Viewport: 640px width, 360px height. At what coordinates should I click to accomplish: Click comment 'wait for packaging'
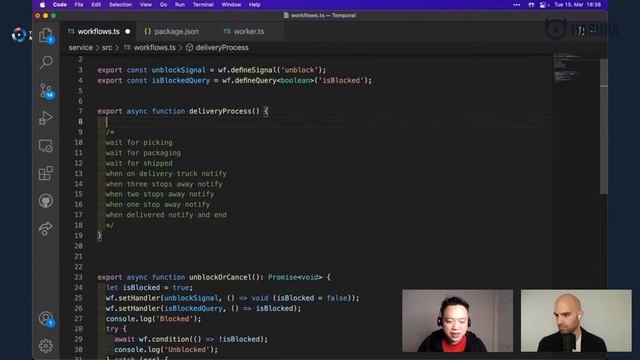(143, 153)
